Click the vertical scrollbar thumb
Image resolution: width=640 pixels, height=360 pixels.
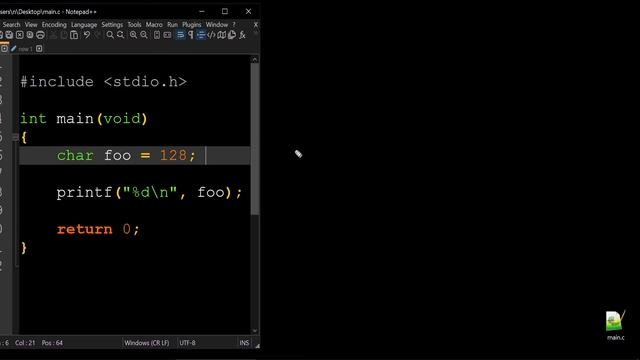(x=255, y=139)
